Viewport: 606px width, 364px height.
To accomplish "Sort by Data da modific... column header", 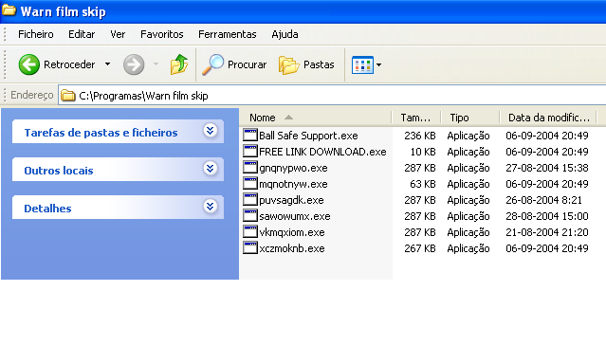I will [548, 118].
